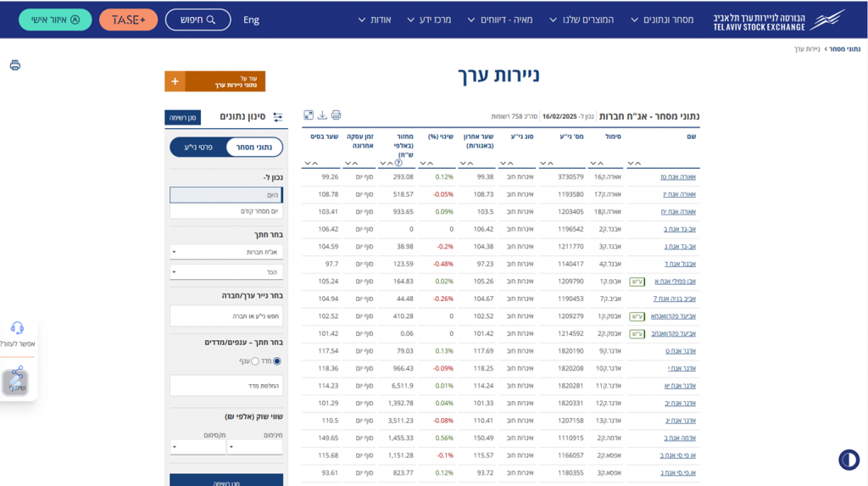Screen dimensions: 868x486
Task: Focus the החלפת מדד input field
Action: pos(225,386)
